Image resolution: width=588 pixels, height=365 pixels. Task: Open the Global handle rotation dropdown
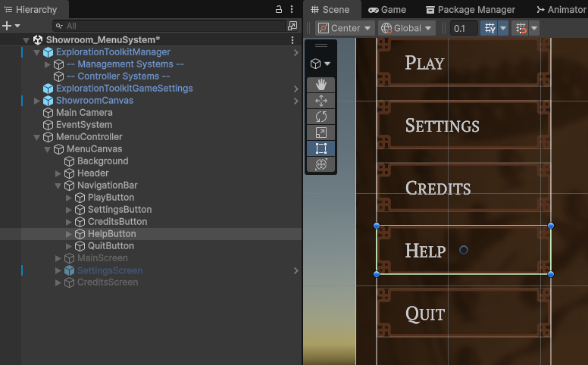[406, 28]
